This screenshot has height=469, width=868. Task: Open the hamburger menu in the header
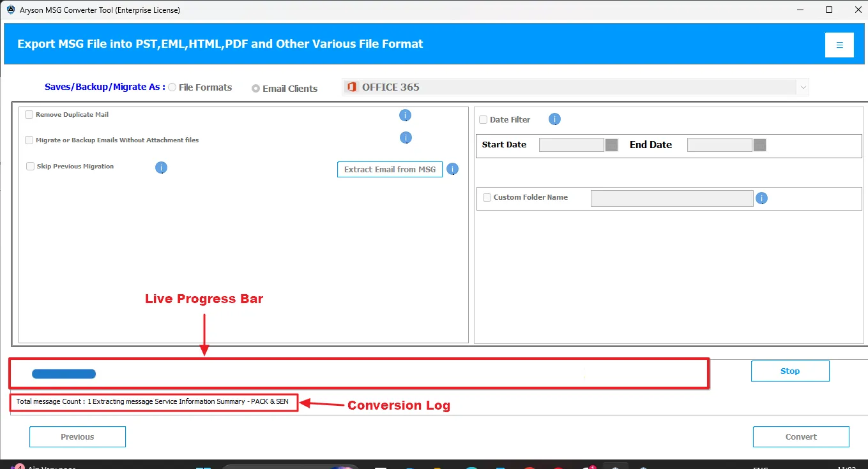pyautogui.click(x=839, y=45)
